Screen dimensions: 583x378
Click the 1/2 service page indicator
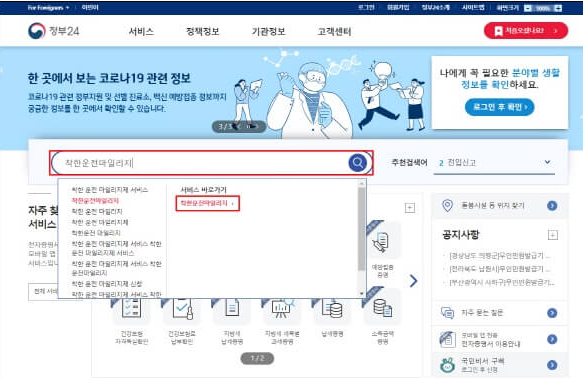(257, 358)
